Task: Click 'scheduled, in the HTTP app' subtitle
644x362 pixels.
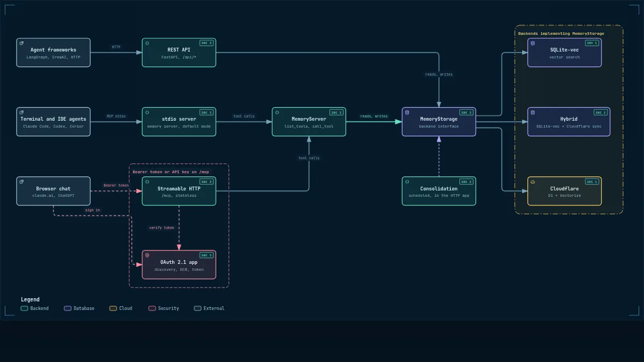Action: [438, 196]
